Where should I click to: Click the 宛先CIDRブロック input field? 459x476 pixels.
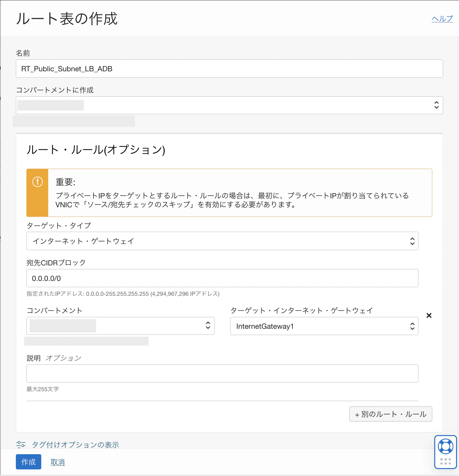coord(222,278)
